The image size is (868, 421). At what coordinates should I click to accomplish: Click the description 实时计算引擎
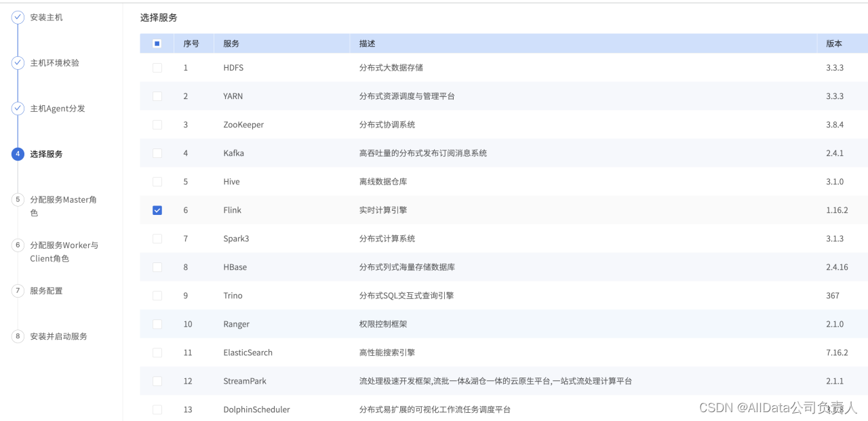tap(383, 210)
